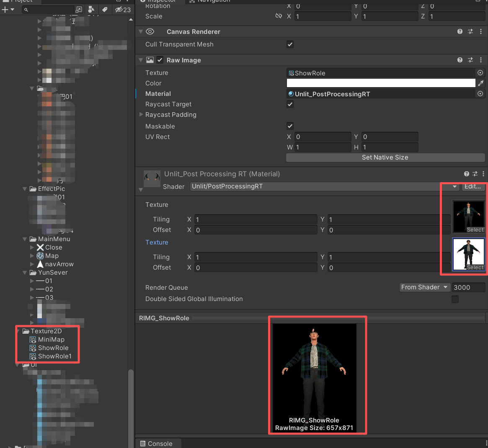Click the Raw Image component icon
Viewport: 488px width, 448px height.
click(x=150, y=60)
